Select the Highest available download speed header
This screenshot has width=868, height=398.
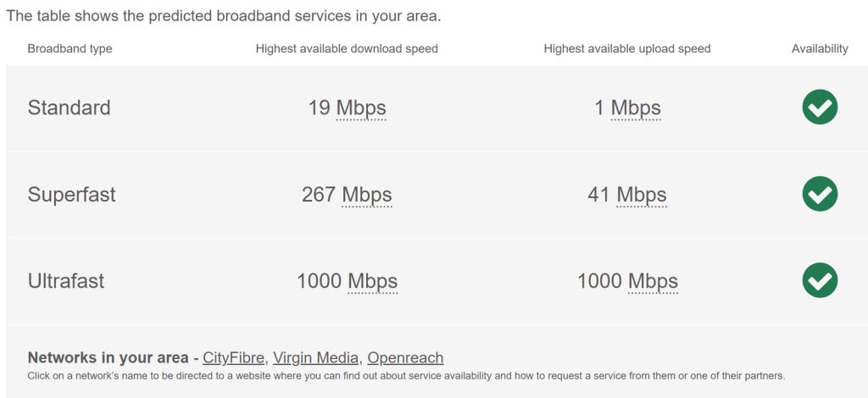[347, 48]
